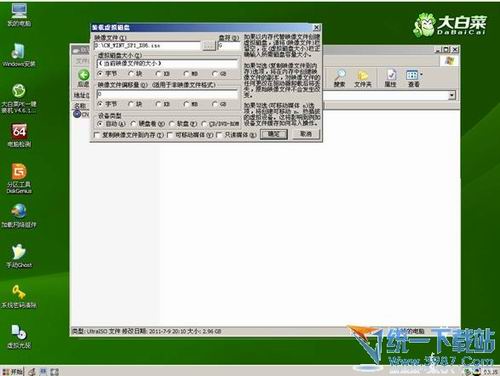Select the CN disc item in Explorer list
500x376 pixels.
(x=81, y=114)
